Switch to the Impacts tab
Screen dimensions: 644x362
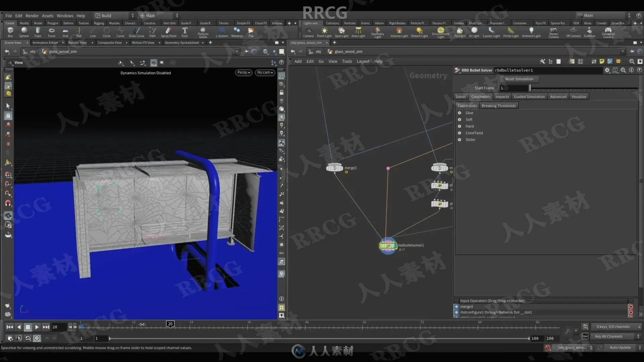tap(502, 97)
